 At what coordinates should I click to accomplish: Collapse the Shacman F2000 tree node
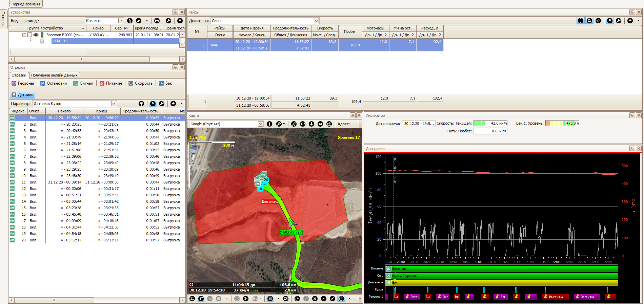point(24,35)
